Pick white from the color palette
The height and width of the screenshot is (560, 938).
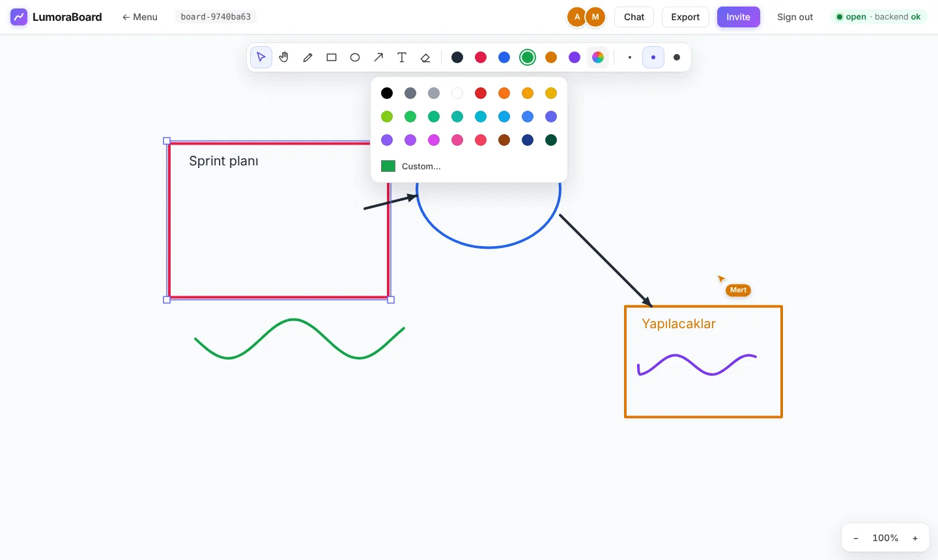tap(457, 93)
